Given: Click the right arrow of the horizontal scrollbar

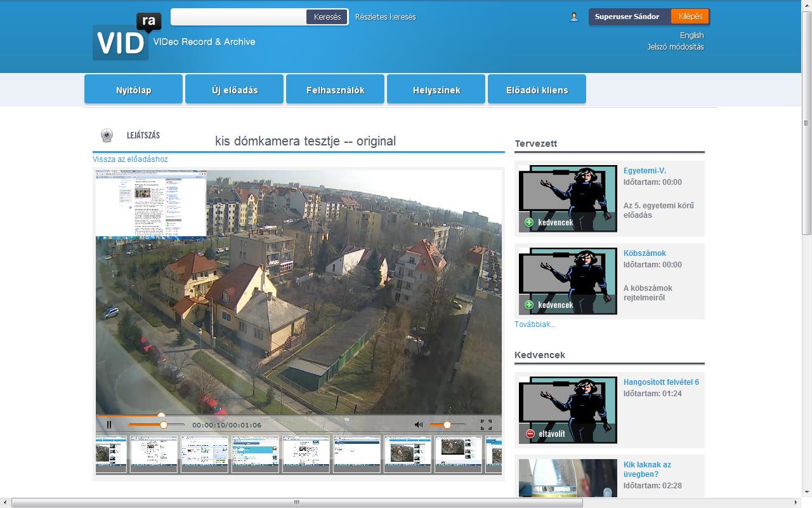Looking at the screenshot, I should point(797,502).
